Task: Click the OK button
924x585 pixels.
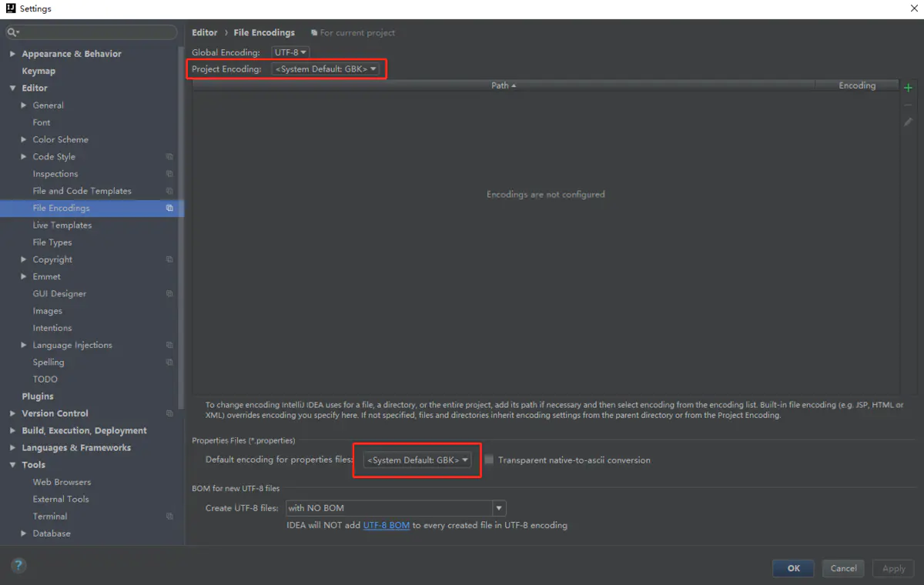Action: pyautogui.click(x=794, y=568)
